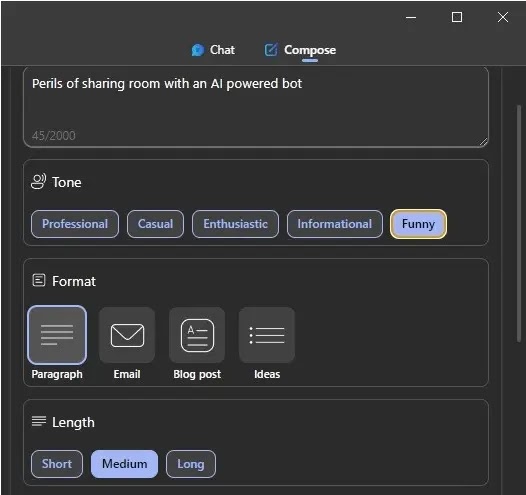Choose the Enthusiastic tone
This screenshot has width=526, height=495.
tap(235, 224)
